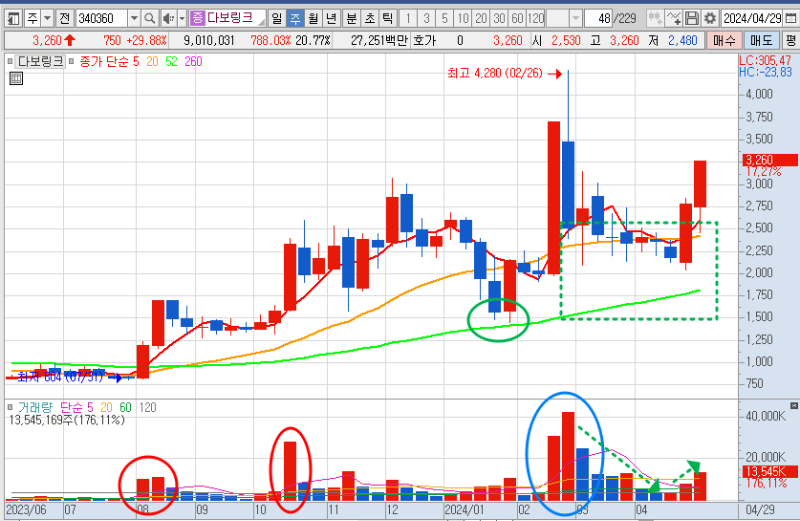Choose the 3 interval button
800x521 pixels.
(x=426, y=19)
